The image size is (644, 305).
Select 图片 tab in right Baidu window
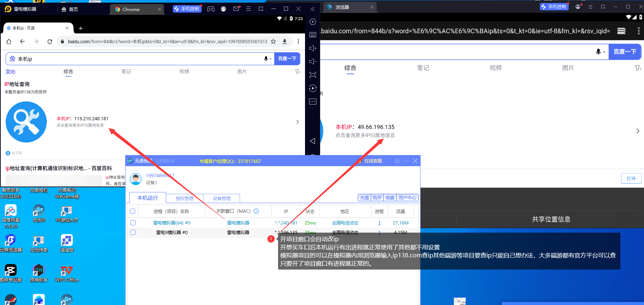coord(568,68)
